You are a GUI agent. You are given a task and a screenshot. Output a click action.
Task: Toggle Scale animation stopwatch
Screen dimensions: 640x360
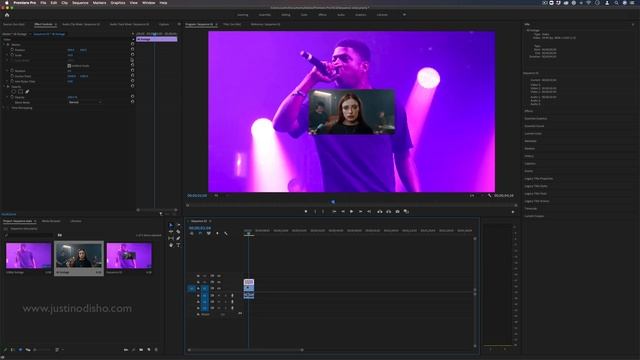point(12,55)
